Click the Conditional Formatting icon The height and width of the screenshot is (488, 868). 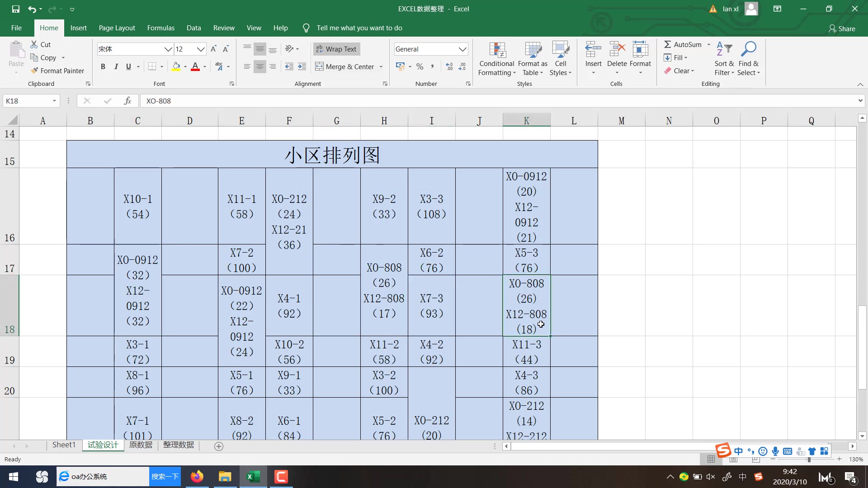pos(495,58)
